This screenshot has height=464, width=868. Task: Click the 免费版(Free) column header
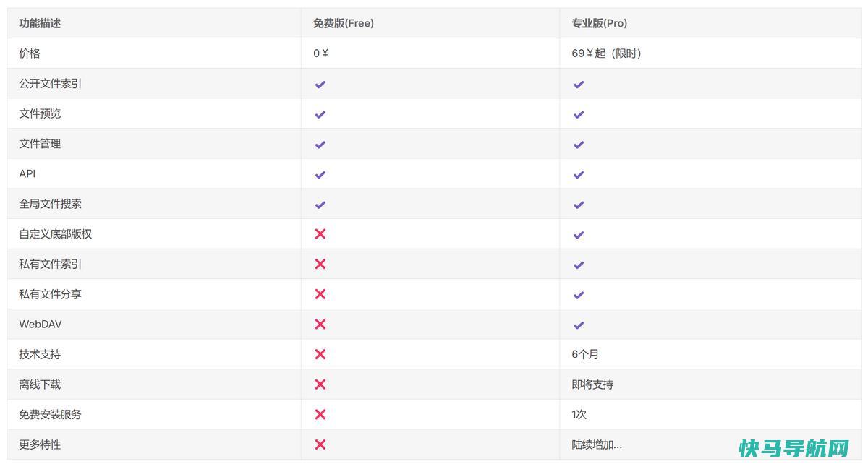[344, 23]
